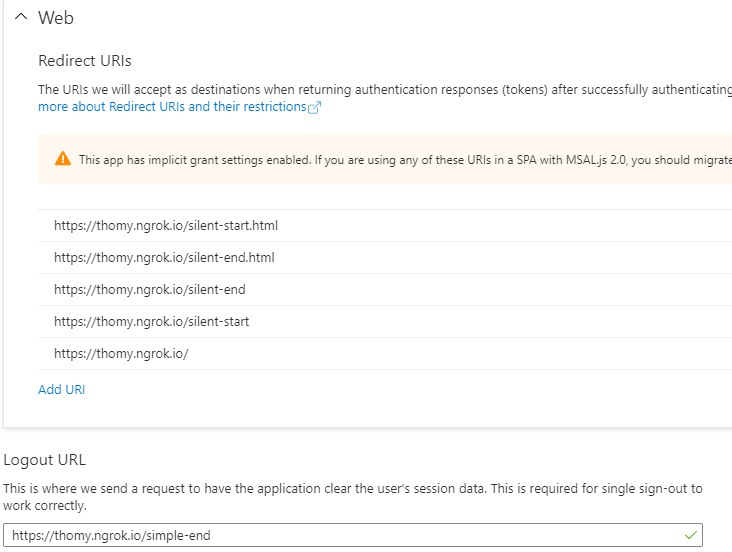Select the /silent-end redirect URI row
Image resolution: width=732 pixels, height=552 pixels.
click(385, 290)
